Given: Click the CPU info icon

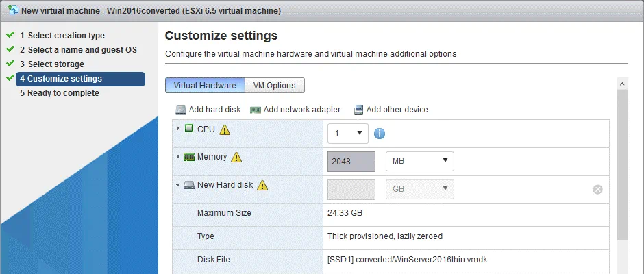Looking at the screenshot, I should (x=380, y=134).
